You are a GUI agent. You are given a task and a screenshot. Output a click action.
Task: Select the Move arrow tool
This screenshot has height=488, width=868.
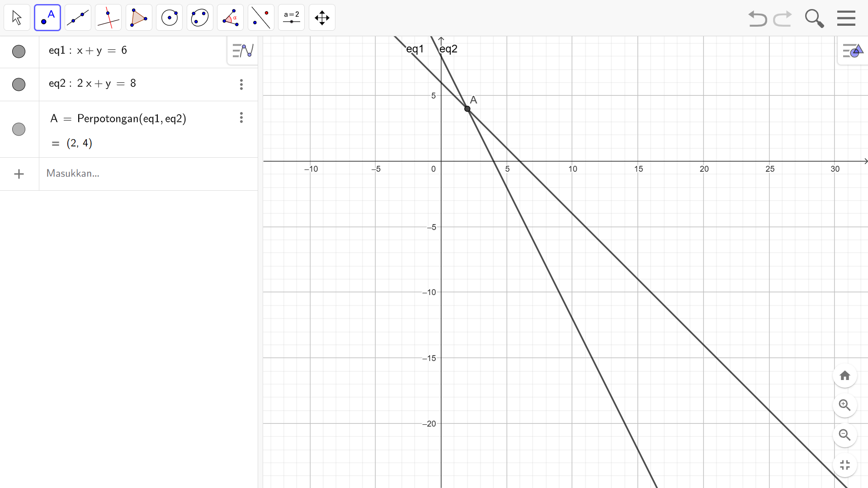coord(17,18)
